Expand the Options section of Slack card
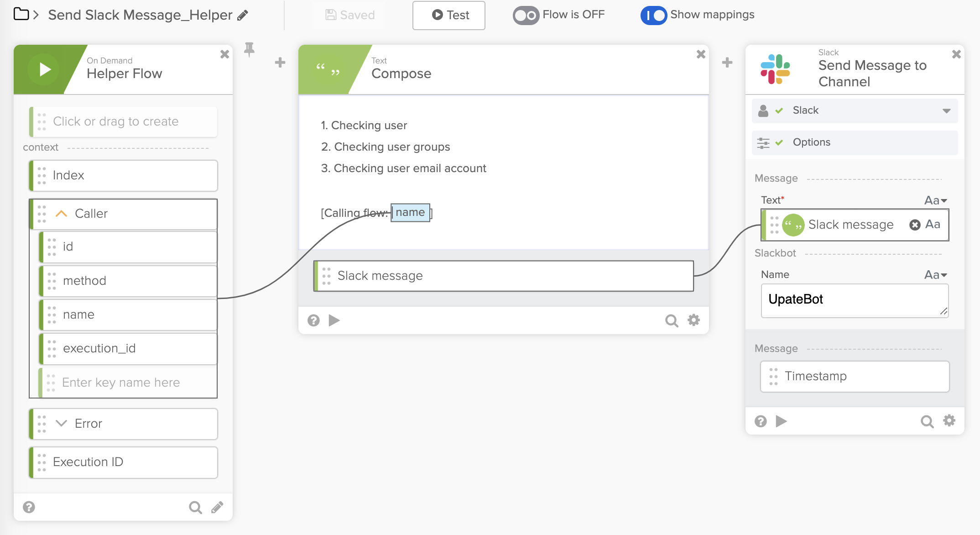This screenshot has height=535, width=980. (811, 142)
